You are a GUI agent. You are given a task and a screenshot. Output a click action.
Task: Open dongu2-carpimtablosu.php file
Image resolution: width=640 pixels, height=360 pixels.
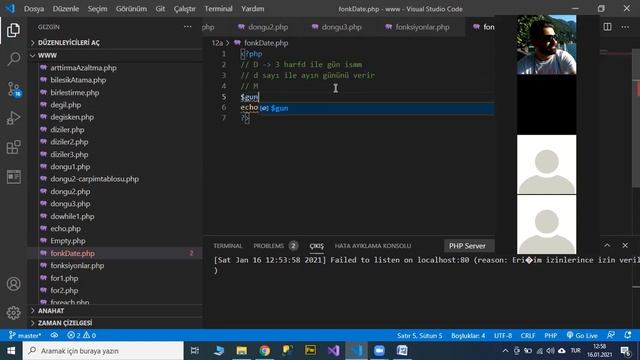(94, 179)
